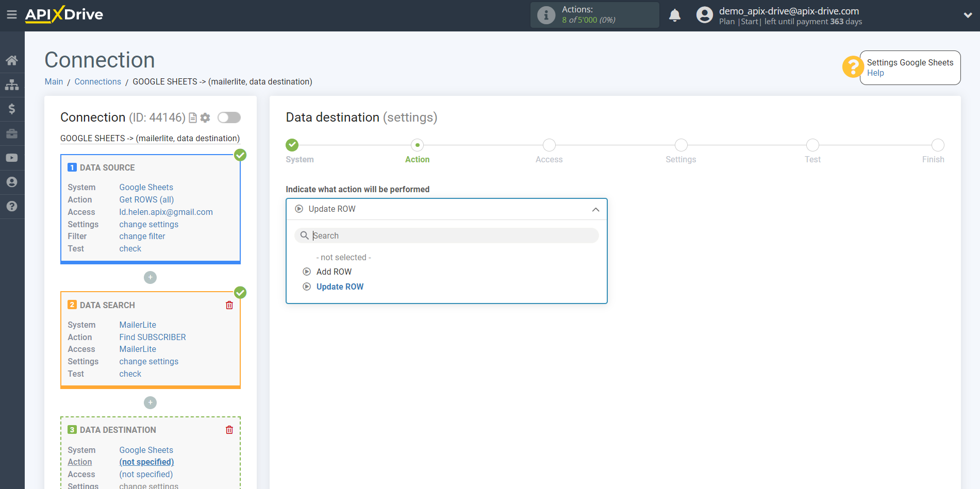Image resolution: width=980 pixels, height=489 pixels.
Task: Open the user profile sidebar icon
Action: (x=12, y=182)
